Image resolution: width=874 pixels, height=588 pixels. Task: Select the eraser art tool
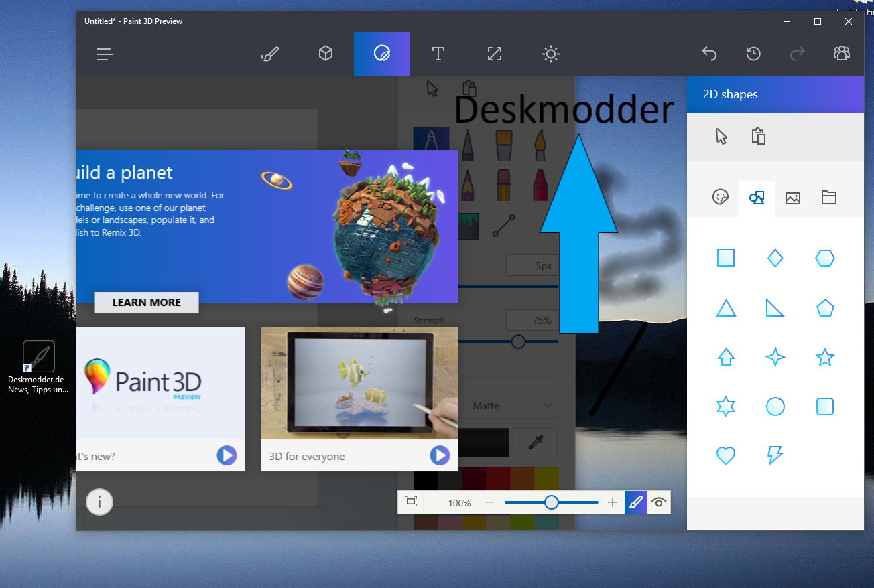[504, 185]
